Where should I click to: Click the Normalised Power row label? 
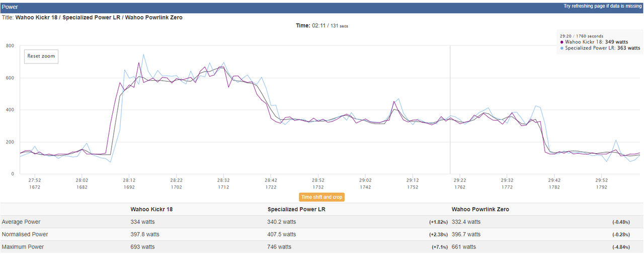(x=24, y=234)
